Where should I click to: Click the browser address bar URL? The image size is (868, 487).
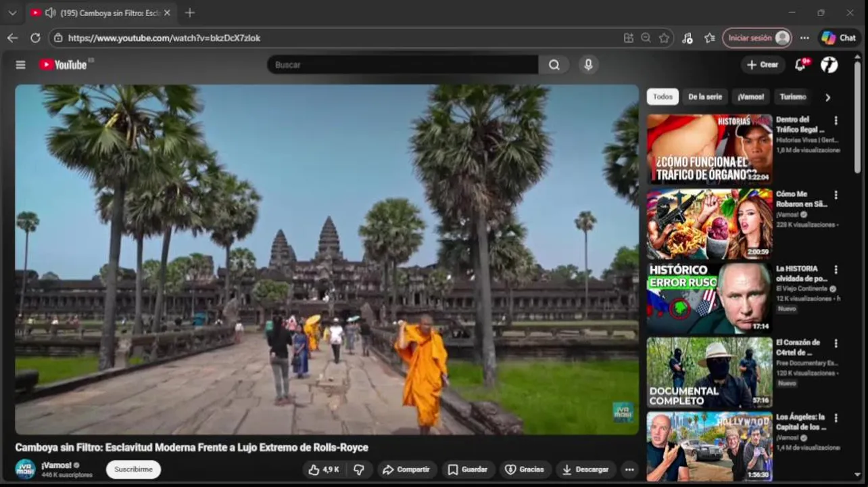click(x=164, y=39)
